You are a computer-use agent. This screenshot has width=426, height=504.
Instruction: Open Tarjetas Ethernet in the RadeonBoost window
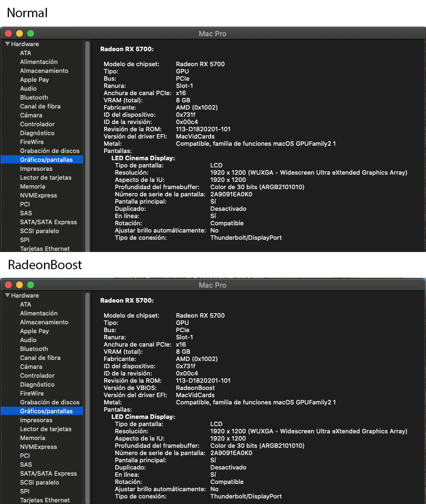(45, 500)
